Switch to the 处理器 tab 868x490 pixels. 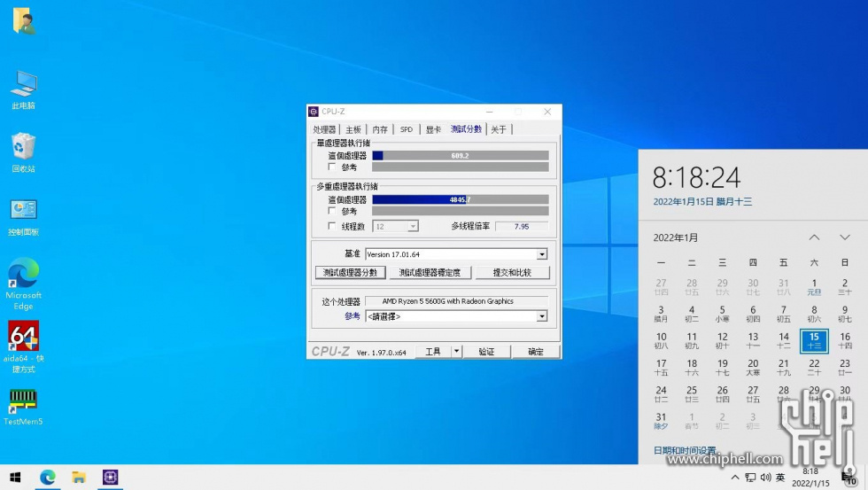tap(324, 129)
